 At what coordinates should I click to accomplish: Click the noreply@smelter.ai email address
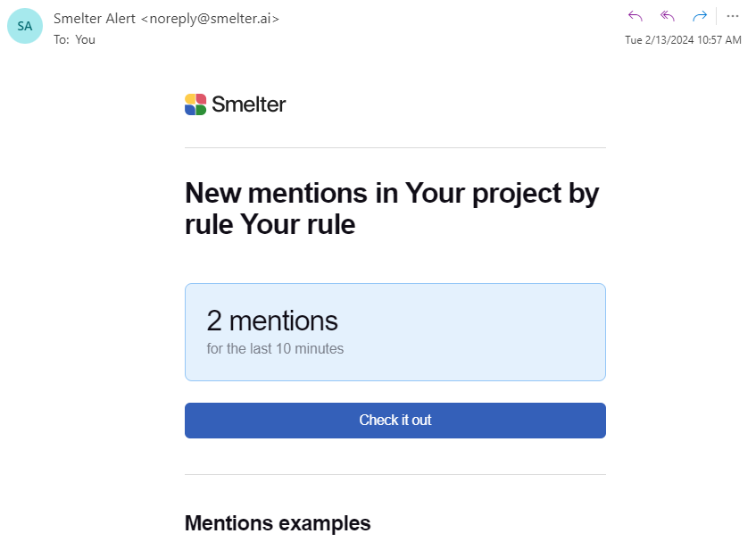click(210, 19)
